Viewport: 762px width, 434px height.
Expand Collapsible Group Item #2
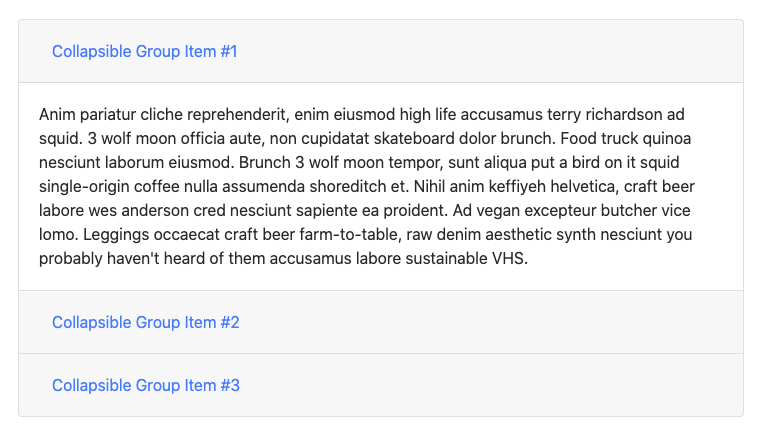click(x=145, y=322)
